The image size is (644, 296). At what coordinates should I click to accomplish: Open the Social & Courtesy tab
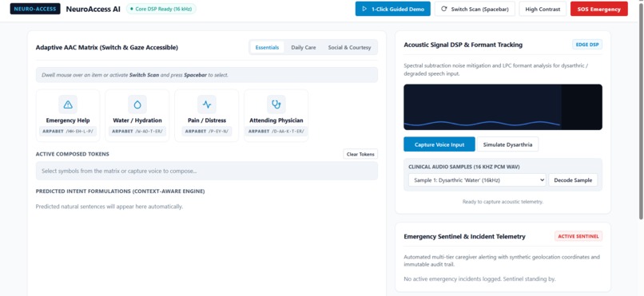(349, 47)
